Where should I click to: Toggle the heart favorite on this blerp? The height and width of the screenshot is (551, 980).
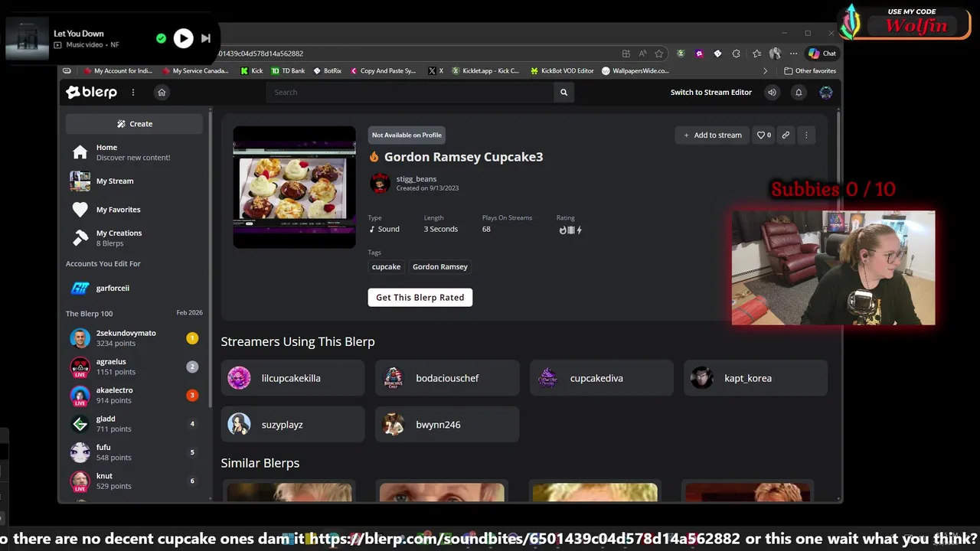click(764, 135)
